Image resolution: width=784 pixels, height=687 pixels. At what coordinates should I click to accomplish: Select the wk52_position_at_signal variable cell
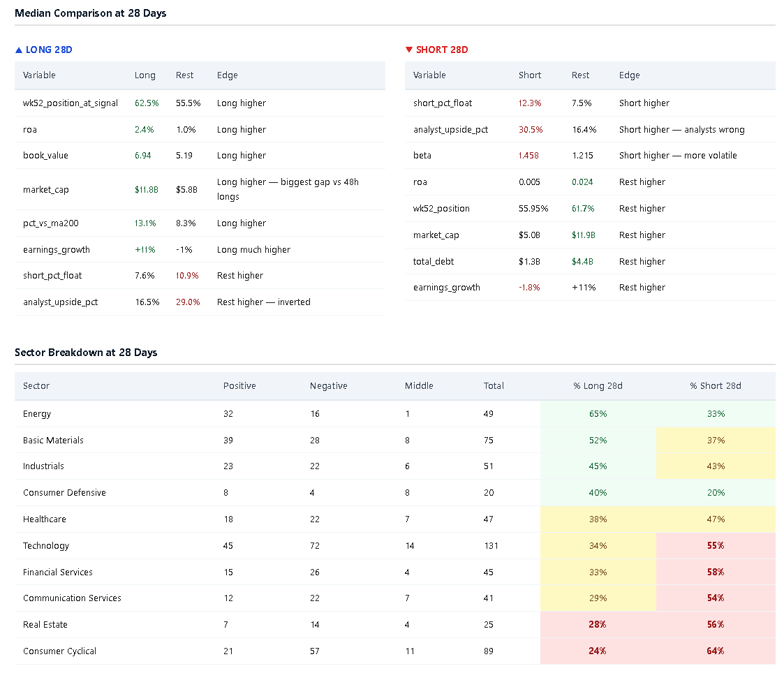pos(71,103)
